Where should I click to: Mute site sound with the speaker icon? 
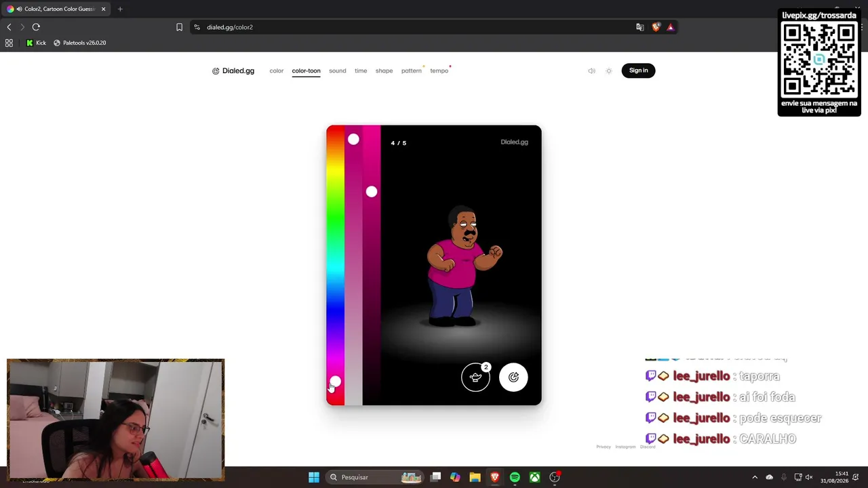click(x=591, y=70)
